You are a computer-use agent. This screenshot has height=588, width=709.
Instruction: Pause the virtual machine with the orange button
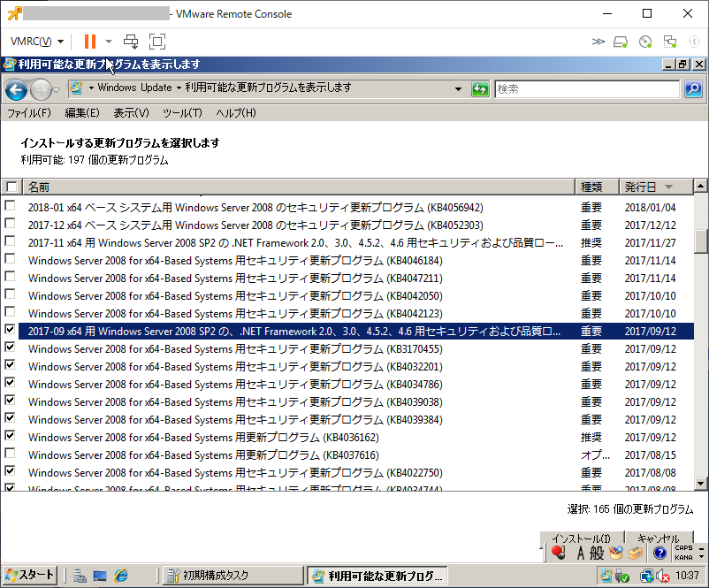(x=90, y=42)
